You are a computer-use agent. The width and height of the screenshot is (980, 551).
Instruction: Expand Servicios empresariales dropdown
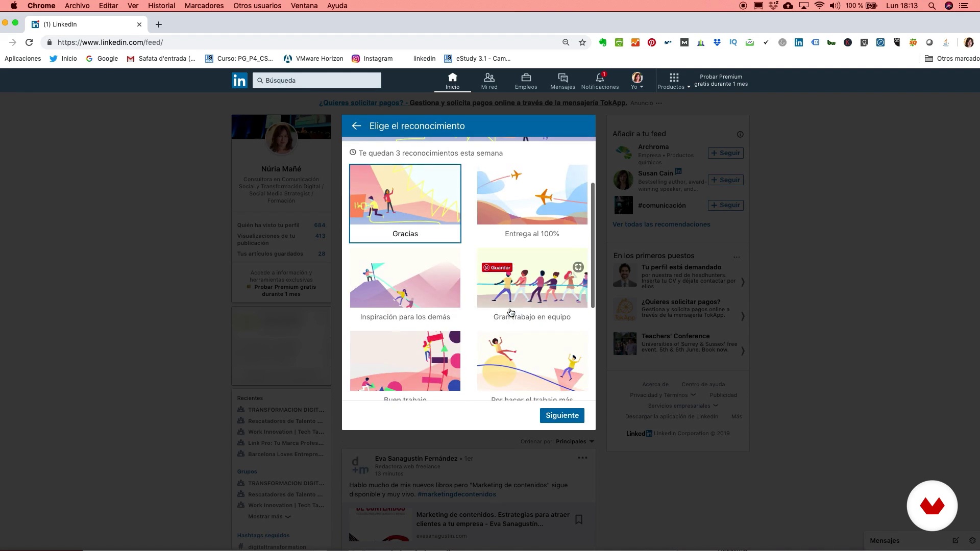(x=683, y=406)
